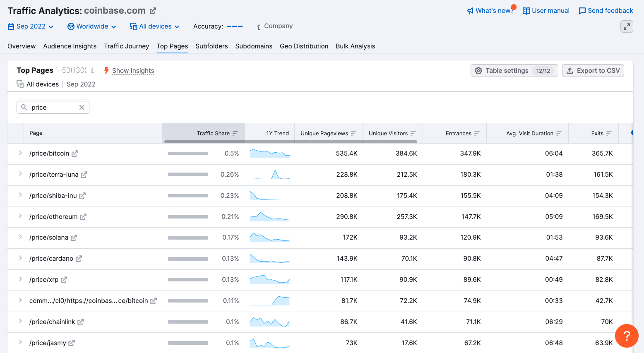Click the What's new megaphone icon

[x=470, y=11]
